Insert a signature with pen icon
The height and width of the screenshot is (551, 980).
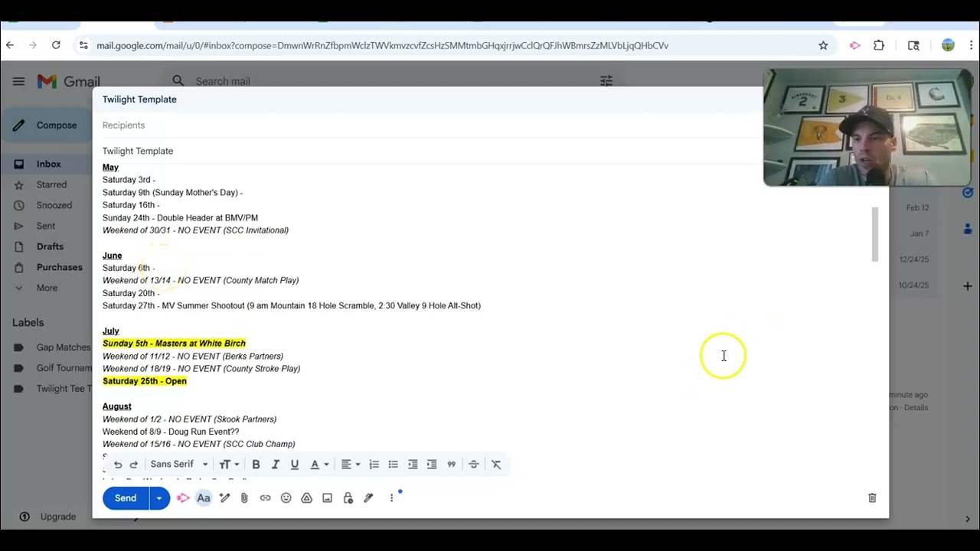tap(368, 498)
